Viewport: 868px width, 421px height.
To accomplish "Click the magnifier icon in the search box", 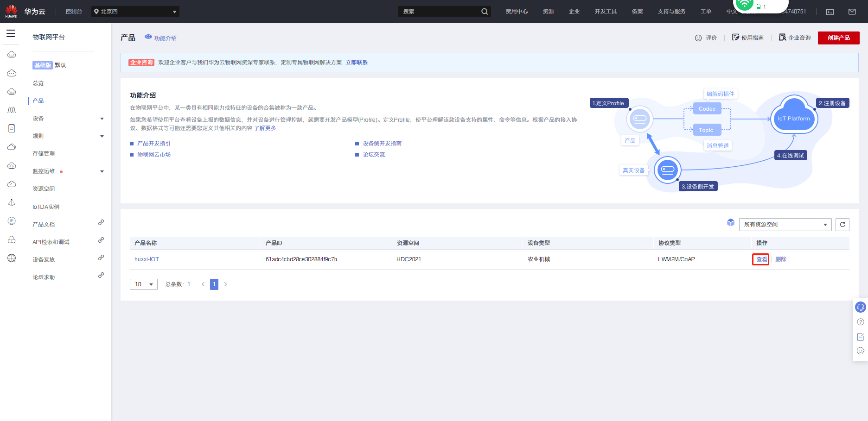I will 485,12.
